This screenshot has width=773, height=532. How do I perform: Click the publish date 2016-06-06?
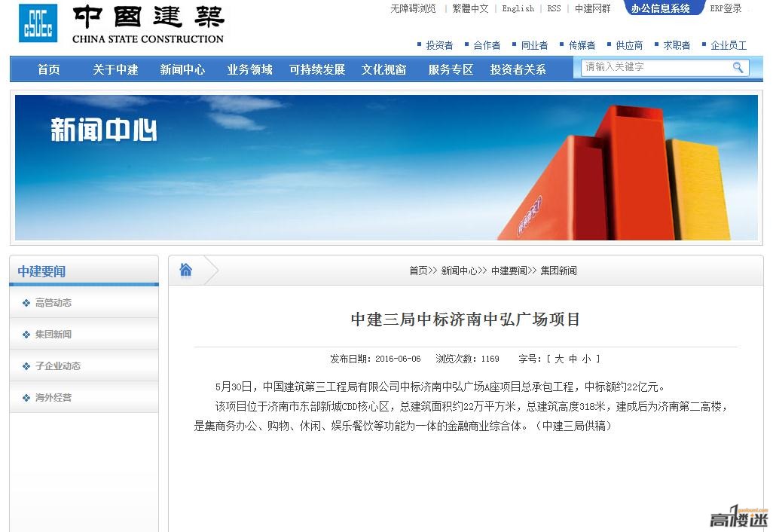pos(398,359)
